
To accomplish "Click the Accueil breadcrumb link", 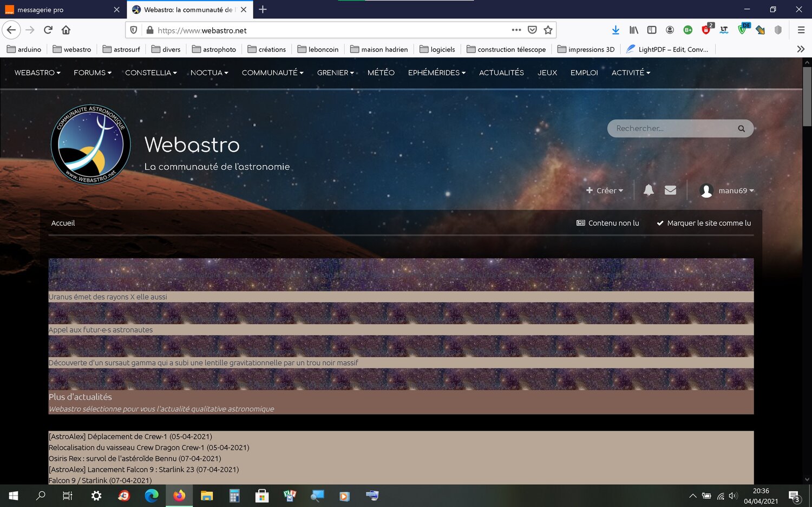I will (63, 223).
